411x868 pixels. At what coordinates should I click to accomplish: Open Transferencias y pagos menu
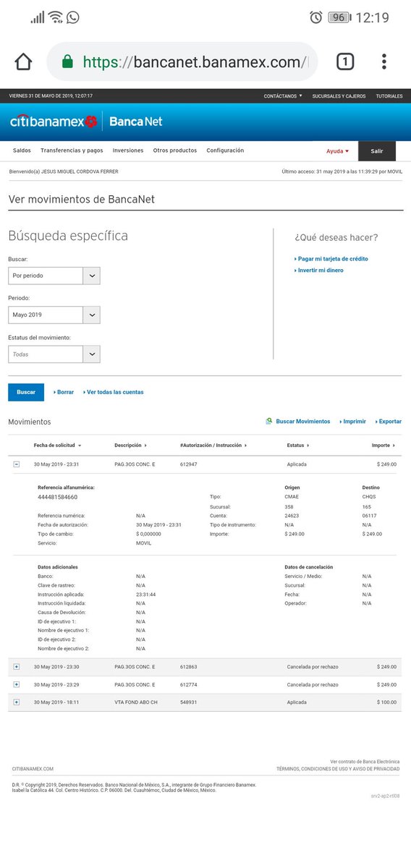[72, 150]
